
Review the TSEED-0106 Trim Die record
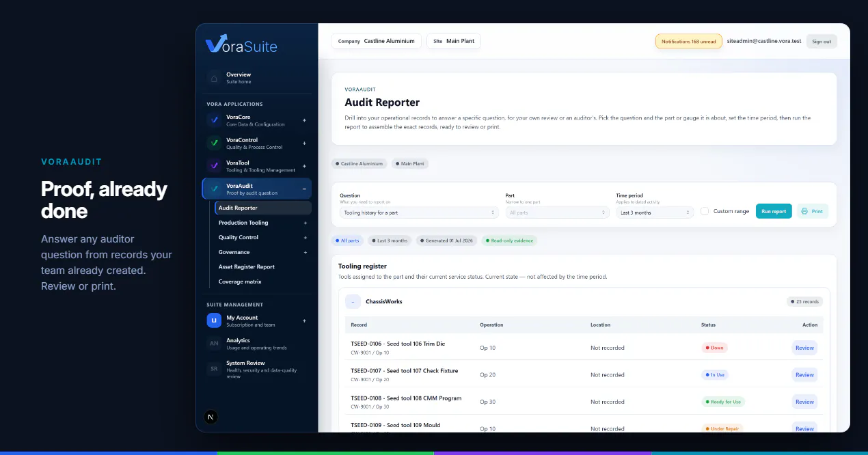point(804,348)
